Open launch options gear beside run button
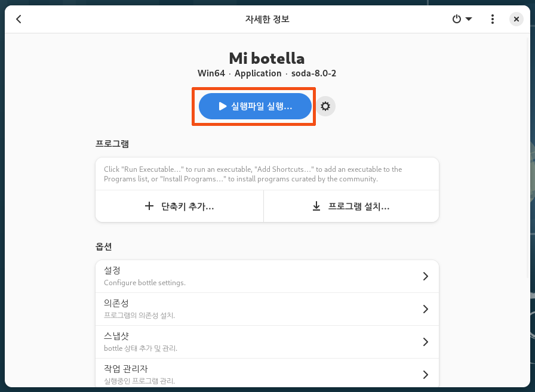 pyautogui.click(x=325, y=106)
